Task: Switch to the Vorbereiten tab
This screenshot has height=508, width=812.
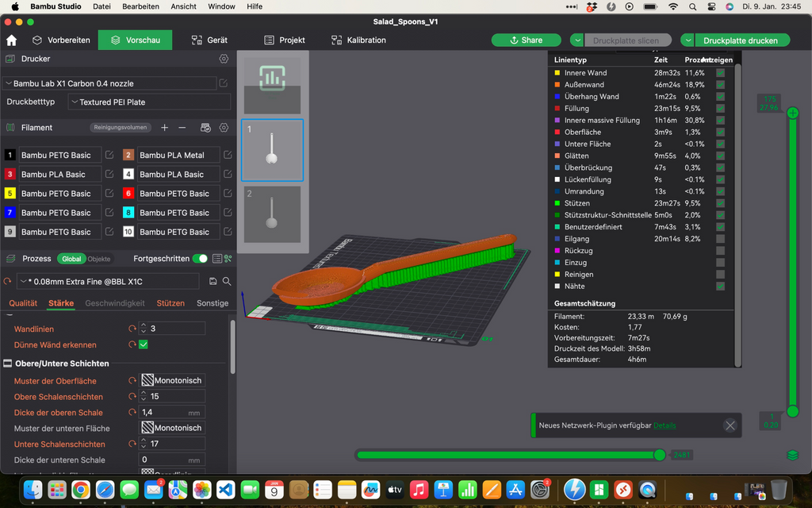Action: (61, 40)
